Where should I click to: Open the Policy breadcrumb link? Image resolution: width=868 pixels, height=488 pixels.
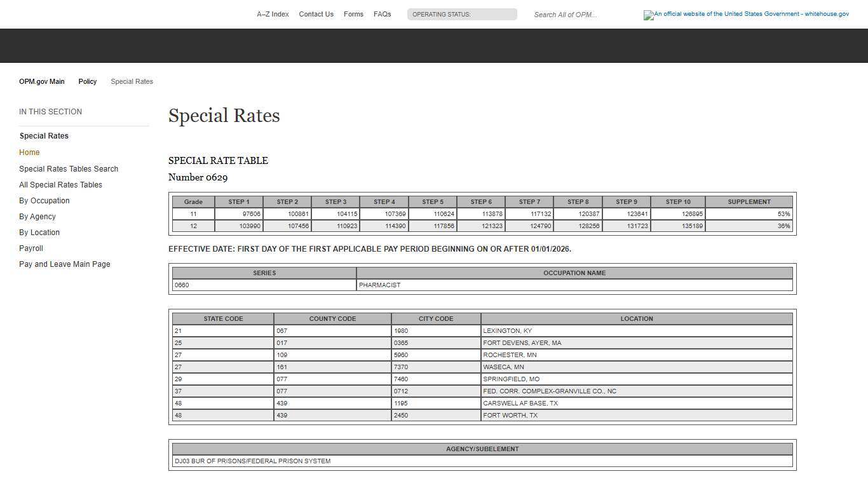click(x=87, y=81)
